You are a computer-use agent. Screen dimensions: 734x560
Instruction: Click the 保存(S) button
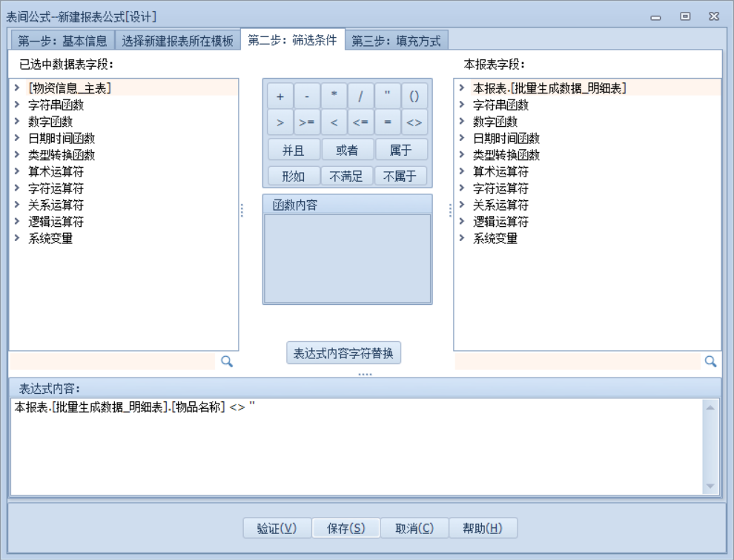point(346,528)
